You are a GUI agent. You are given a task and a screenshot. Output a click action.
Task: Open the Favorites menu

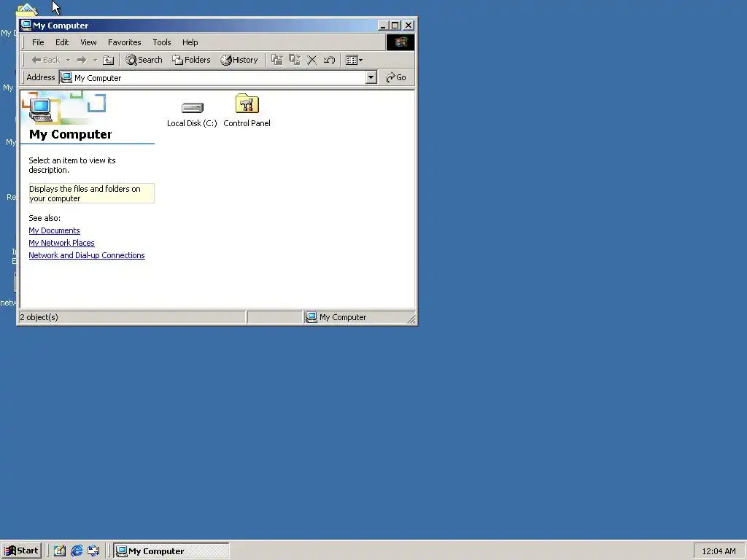[124, 42]
